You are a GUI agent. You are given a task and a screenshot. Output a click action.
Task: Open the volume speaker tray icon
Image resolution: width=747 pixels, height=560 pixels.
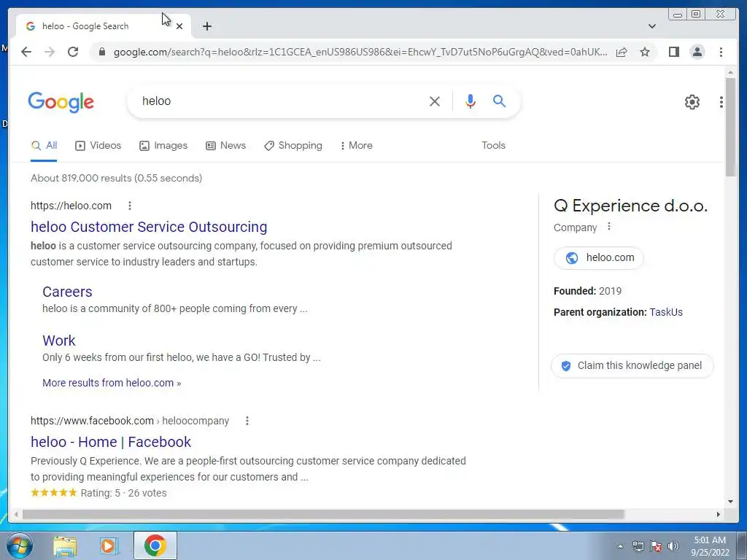(673, 546)
